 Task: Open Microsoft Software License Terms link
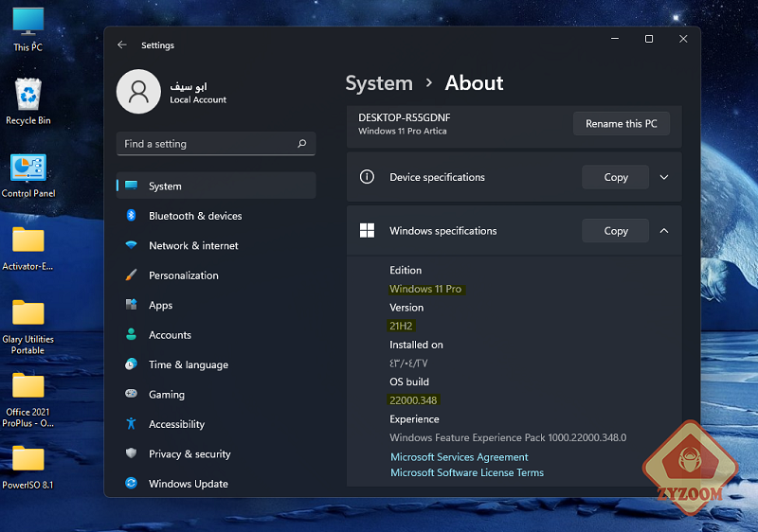coord(467,472)
